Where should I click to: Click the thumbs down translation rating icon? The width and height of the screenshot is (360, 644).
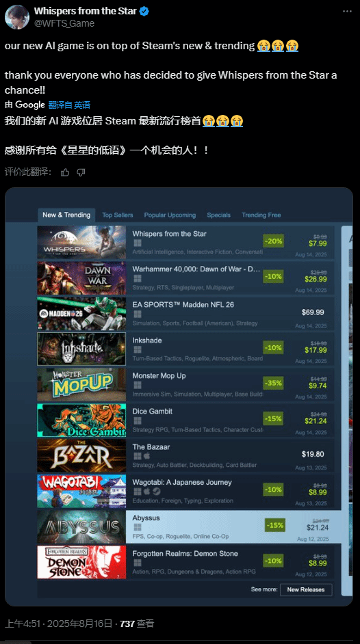(81, 172)
